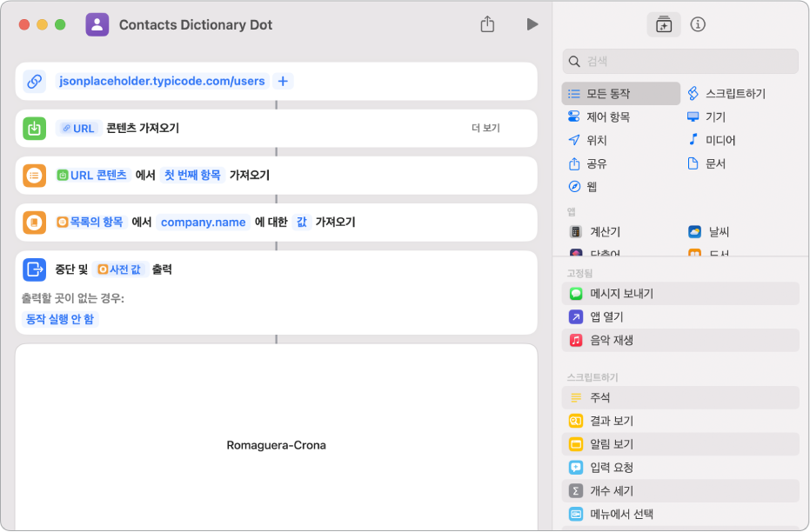Click the orange list item action icon

35,176
